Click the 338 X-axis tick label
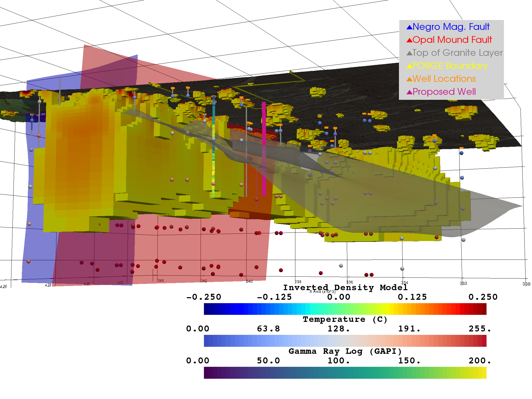Viewport: 532px width, 399px height. point(298,282)
